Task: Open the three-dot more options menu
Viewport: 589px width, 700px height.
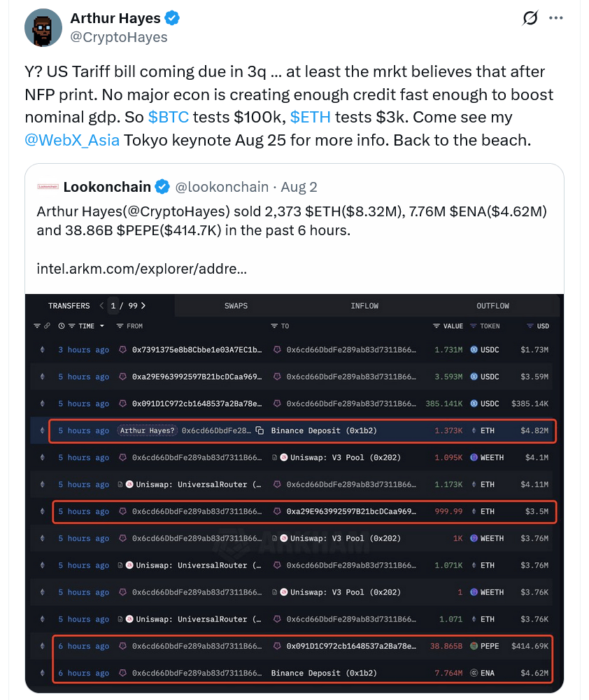Action: coord(556,18)
